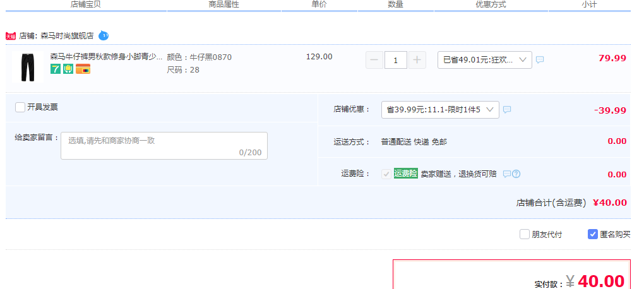Tick the 开具发票 checkbox
The height and width of the screenshot is (289, 644).
pyautogui.click(x=20, y=107)
